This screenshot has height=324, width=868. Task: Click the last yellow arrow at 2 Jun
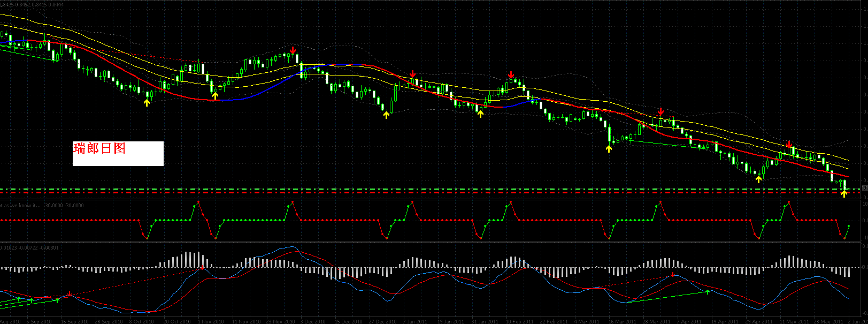[x=844, y=193]
